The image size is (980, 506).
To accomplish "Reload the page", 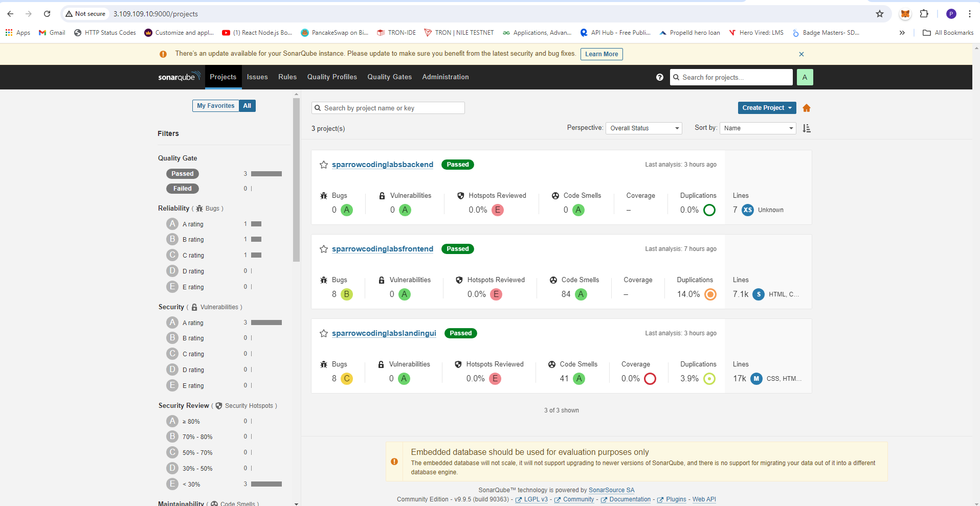I will [47, 14].
